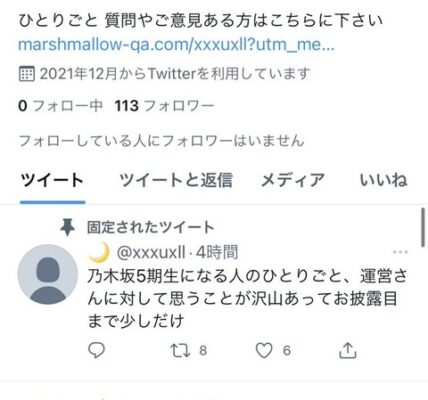Open the marshmallow-qa.com link
This screenshot has width=428, height=400.
click(x=176, y=45)
